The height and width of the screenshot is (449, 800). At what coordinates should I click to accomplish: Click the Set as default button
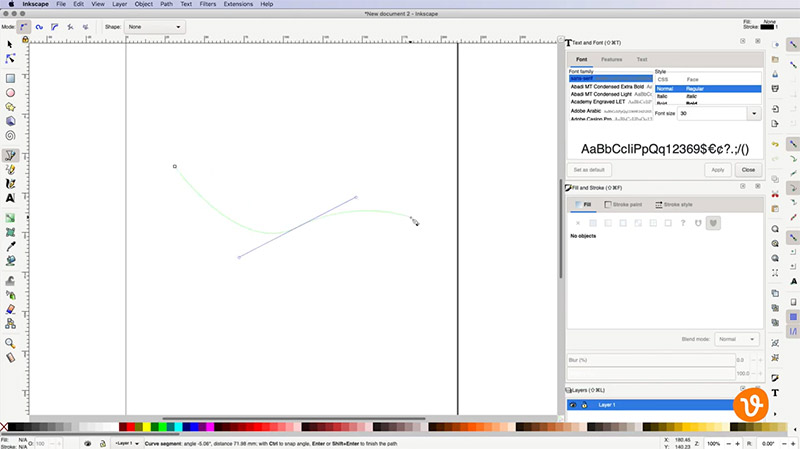tap(589, 170)
